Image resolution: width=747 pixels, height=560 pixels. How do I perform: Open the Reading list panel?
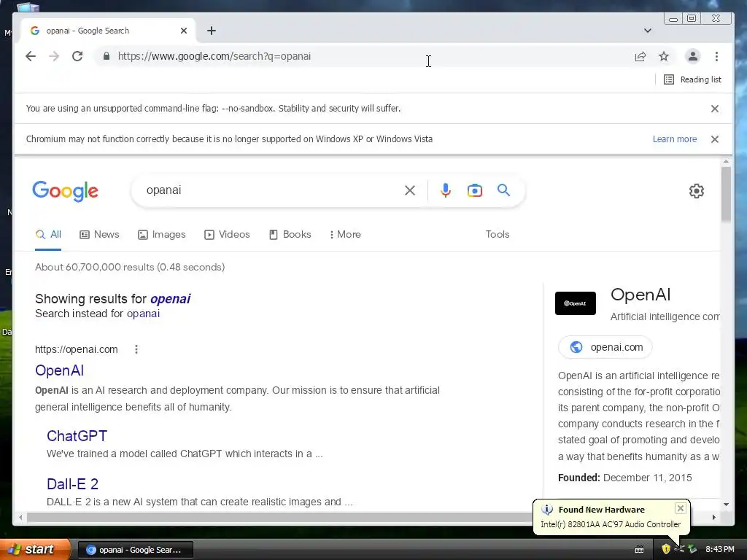pyautogui.click(x=692, y=79)
